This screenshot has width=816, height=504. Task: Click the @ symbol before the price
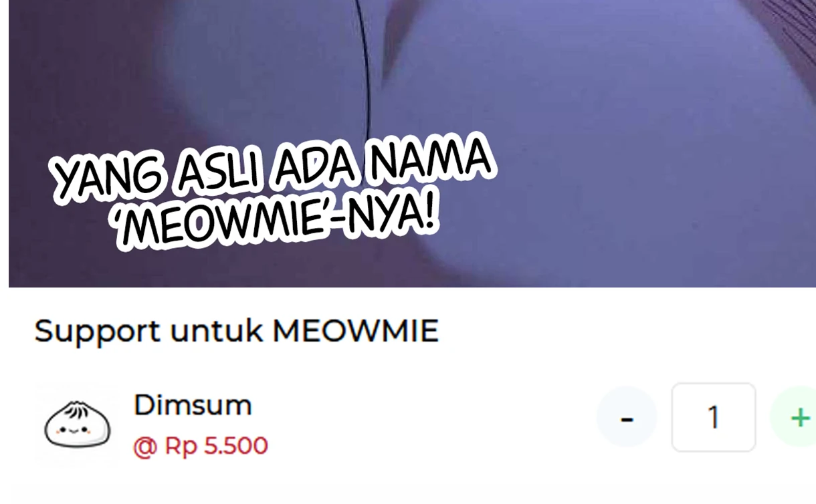144,447
